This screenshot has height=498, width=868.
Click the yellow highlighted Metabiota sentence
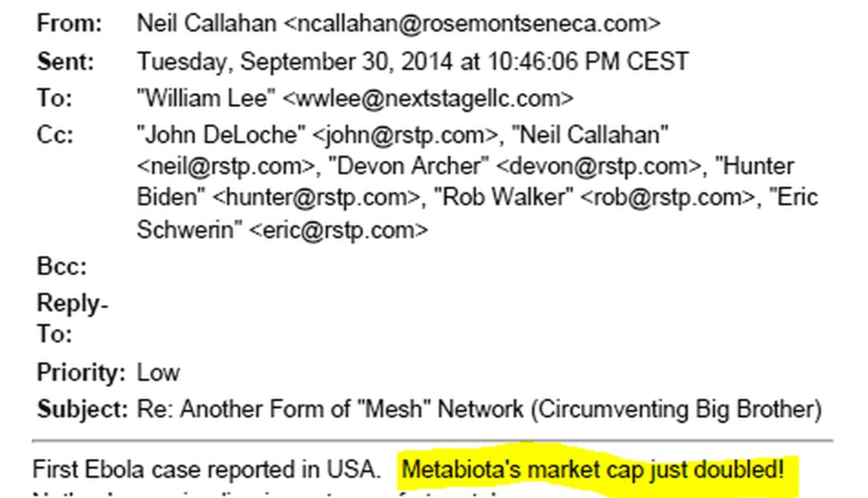(x=593, y=470)
